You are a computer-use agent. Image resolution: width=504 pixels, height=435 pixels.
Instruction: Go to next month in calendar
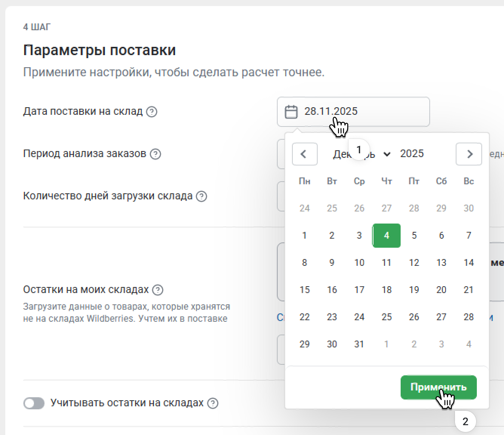(469, 154)
